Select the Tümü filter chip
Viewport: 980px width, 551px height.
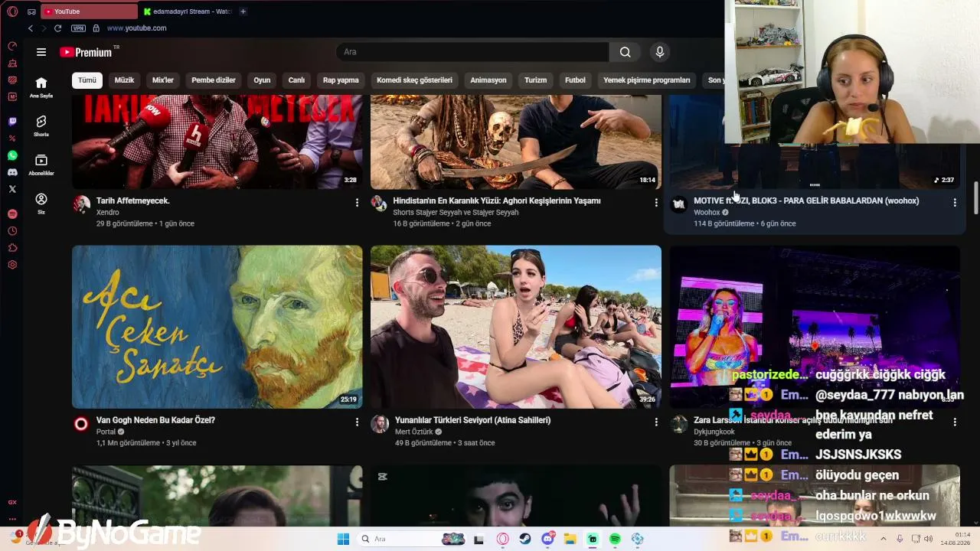[87, 80]
